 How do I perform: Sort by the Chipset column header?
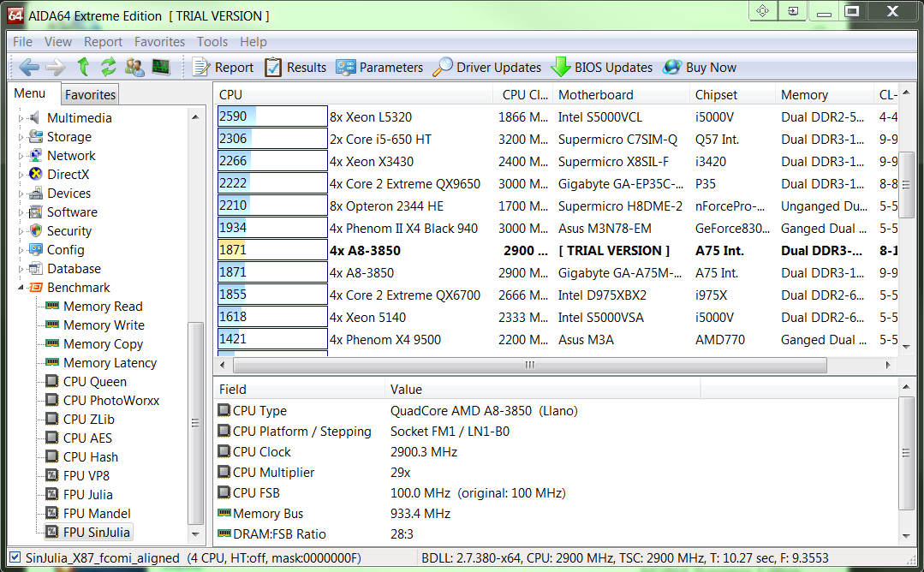pyautogui.click(x=732, y=95)
